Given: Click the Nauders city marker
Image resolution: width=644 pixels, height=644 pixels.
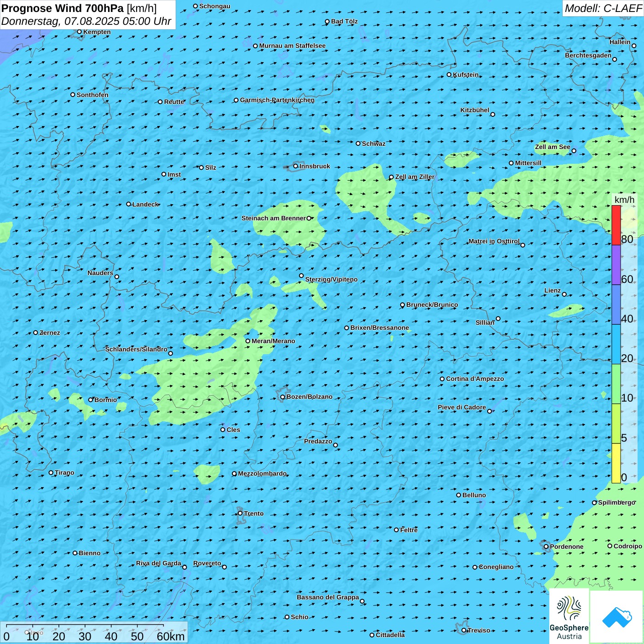Looking at the screenshot, I should [x=117, y=277].
